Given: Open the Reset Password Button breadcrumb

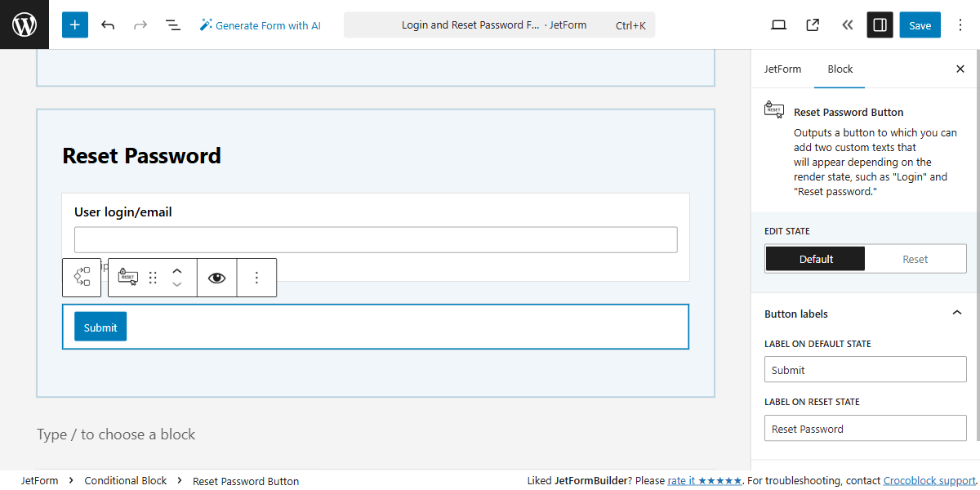Looking at the screenshot, I should [246, 480].
